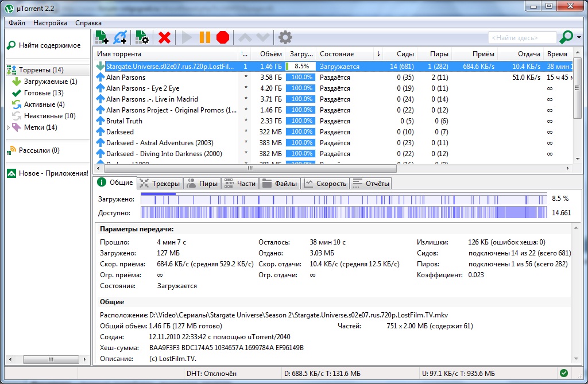Select the Загружаемые (1) category
Viewport: 588px width, 384px height.
(50, 82)
